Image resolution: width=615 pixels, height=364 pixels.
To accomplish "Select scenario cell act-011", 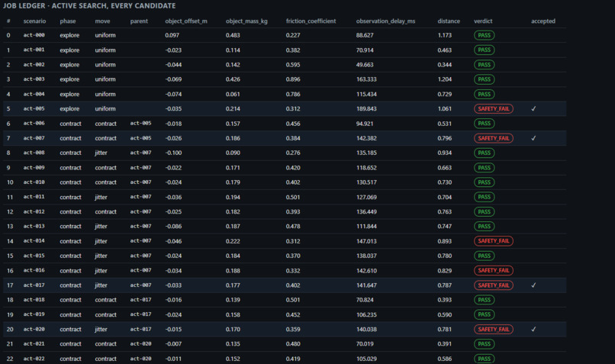I will coord(34,197).
